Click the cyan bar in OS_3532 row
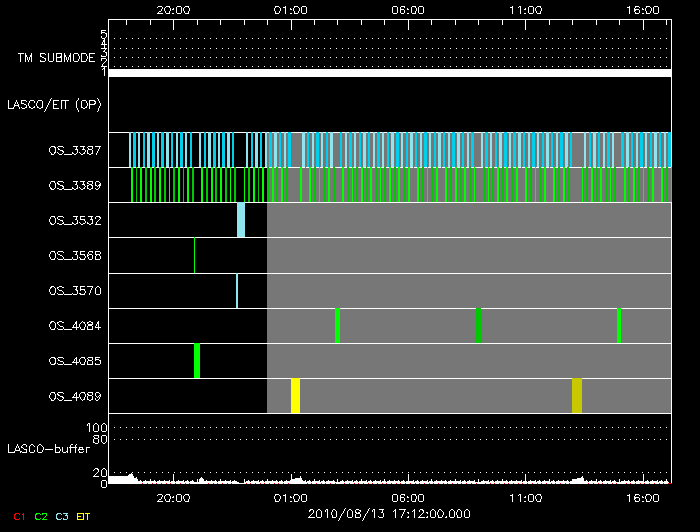The height and width of the screenshot is (532, 700). tap(241, 220)
